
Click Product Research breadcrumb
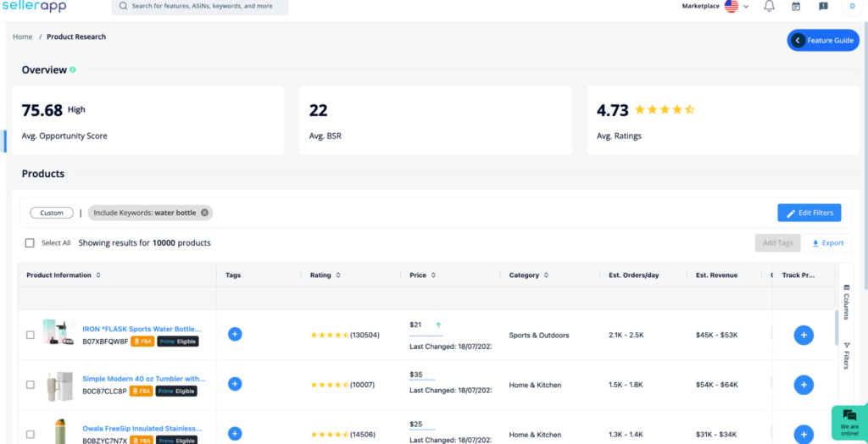pyautogui.click(x=76, y=37)
